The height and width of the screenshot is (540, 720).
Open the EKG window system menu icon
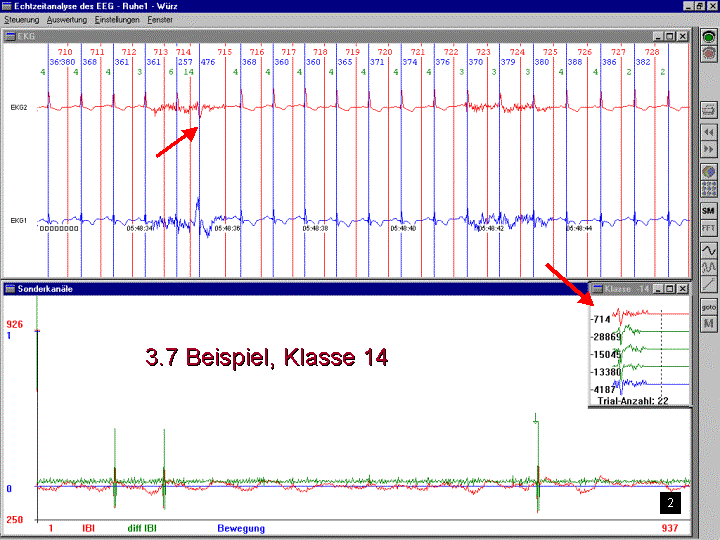pyautogui.click(x=10, y=36)
